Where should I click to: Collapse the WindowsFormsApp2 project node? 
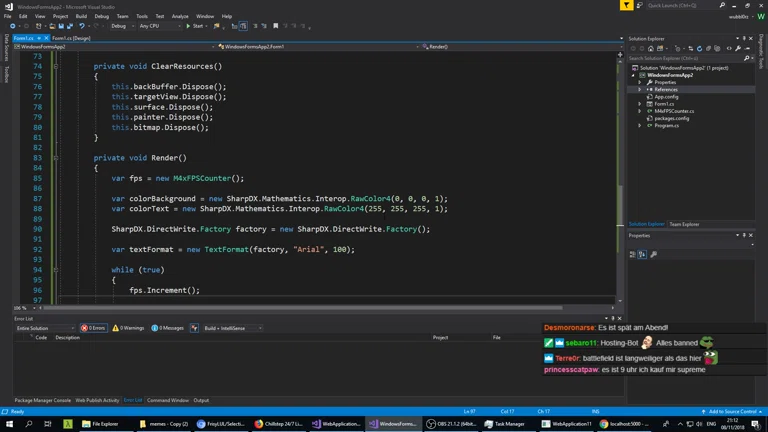pyautogui.click(x=633, y=75)
